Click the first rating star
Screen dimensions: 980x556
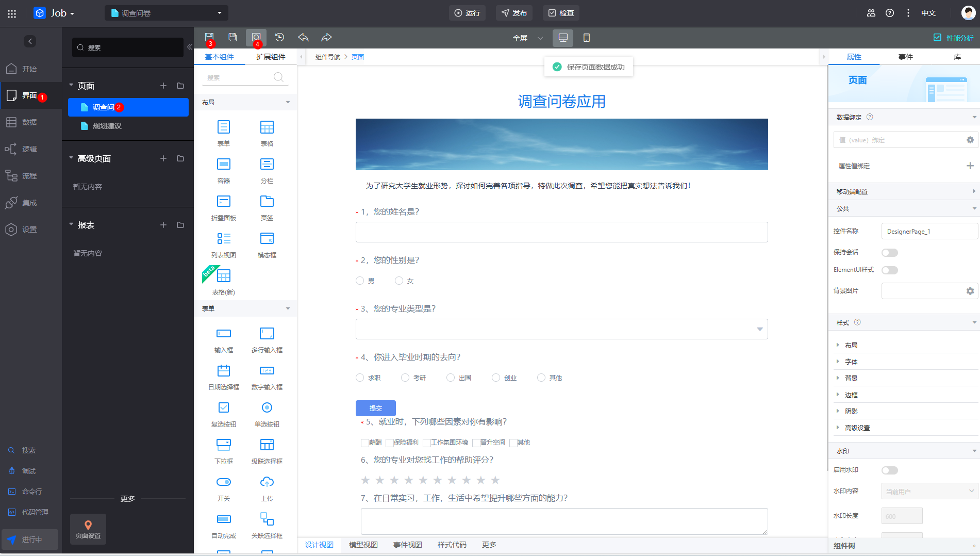(366, 480)
